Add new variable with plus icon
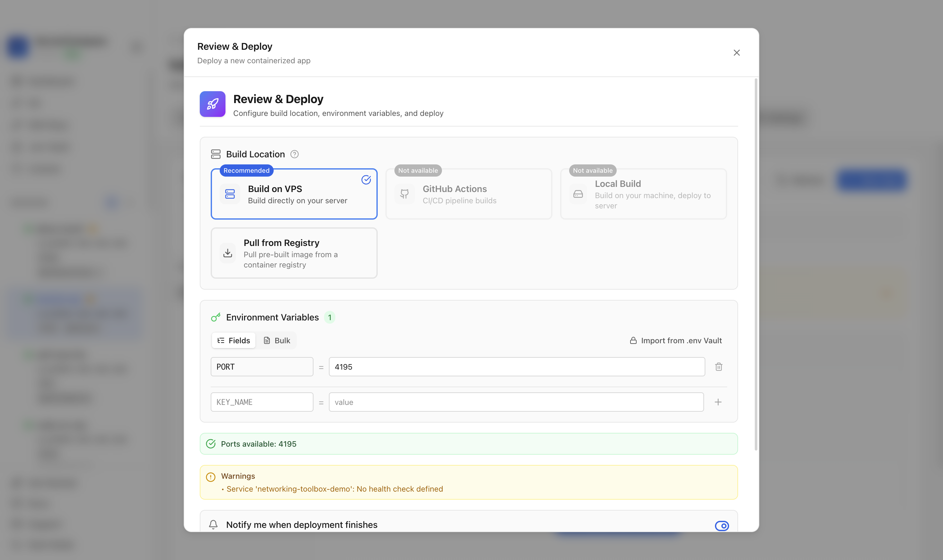943x560 pixels. 718,402
